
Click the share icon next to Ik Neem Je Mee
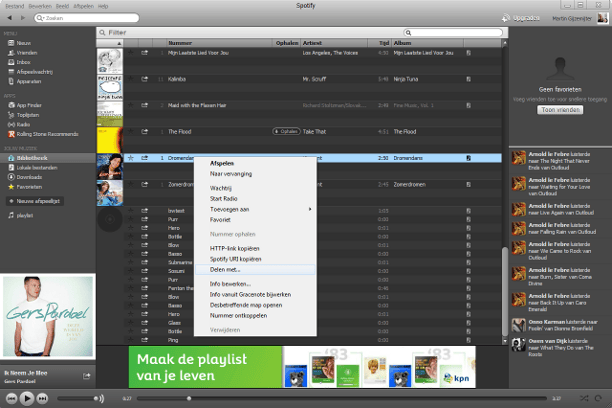(x=87, y=376)
